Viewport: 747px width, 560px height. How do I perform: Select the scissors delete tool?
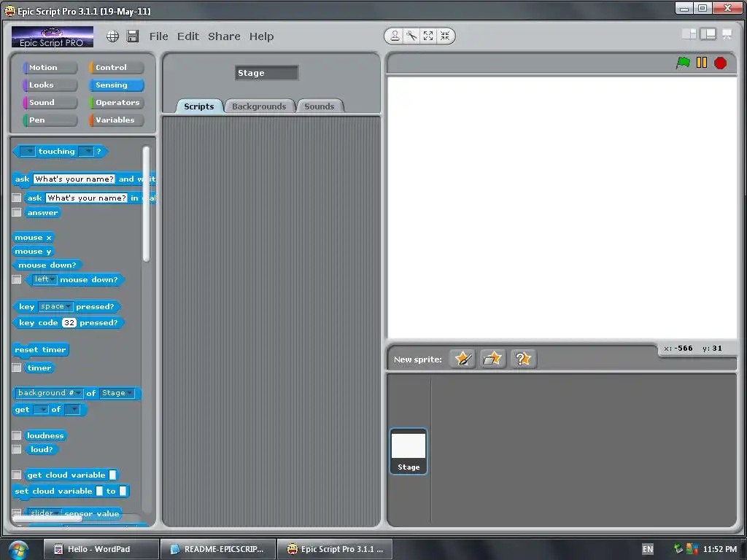(411, 36)
